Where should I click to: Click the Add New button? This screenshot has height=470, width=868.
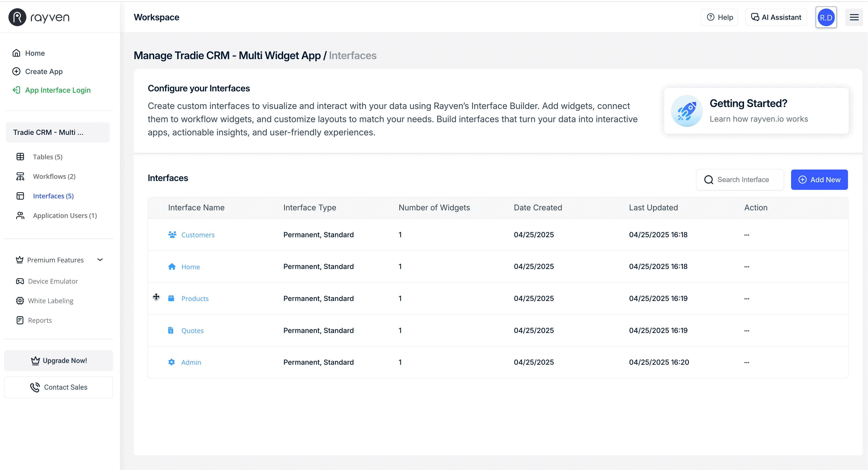[x=819, y=179]
